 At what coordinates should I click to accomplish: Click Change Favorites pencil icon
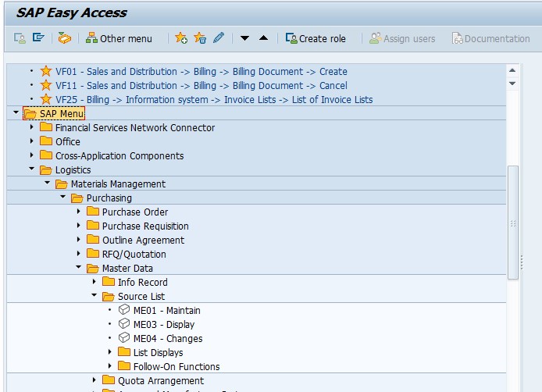point(219,37)
